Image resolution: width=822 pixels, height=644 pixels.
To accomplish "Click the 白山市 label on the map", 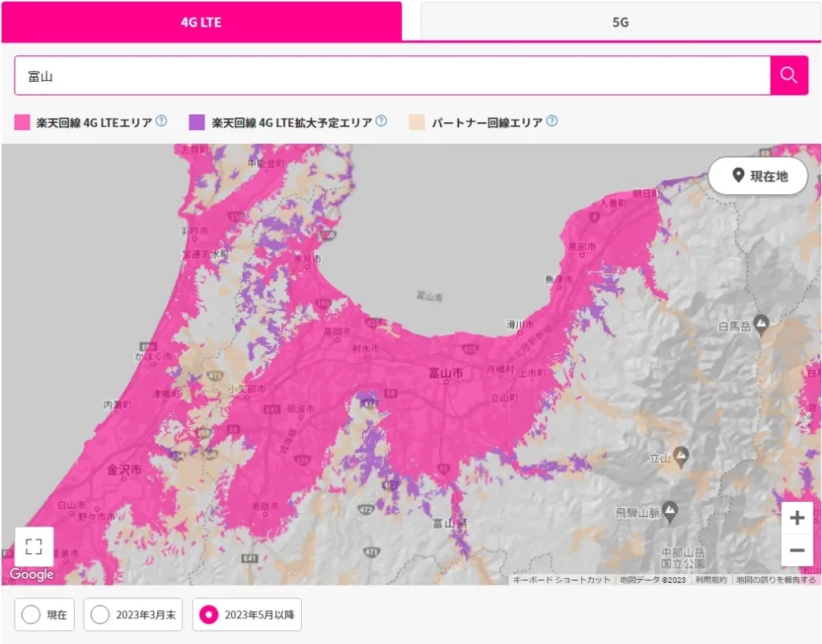I will click(x=71, y=505).
